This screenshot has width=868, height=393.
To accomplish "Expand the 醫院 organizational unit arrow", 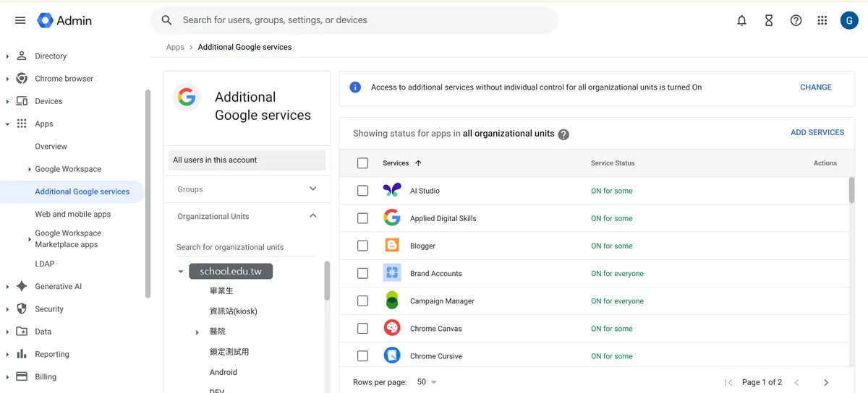I will [x=197, y=332].
